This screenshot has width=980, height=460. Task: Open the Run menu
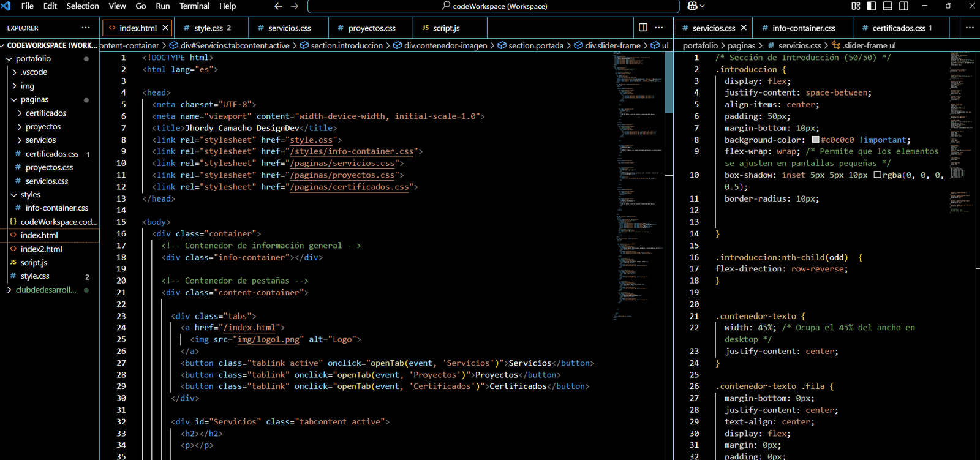(x=163, y=6)
